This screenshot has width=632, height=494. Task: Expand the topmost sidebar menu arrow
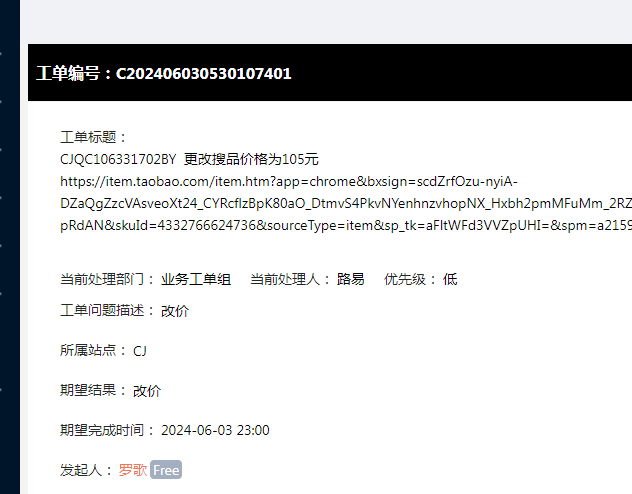tap(1, 53)
